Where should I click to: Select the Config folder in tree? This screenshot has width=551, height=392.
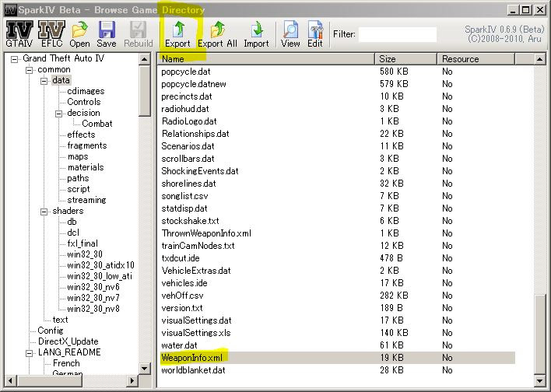tap(51, 331)
